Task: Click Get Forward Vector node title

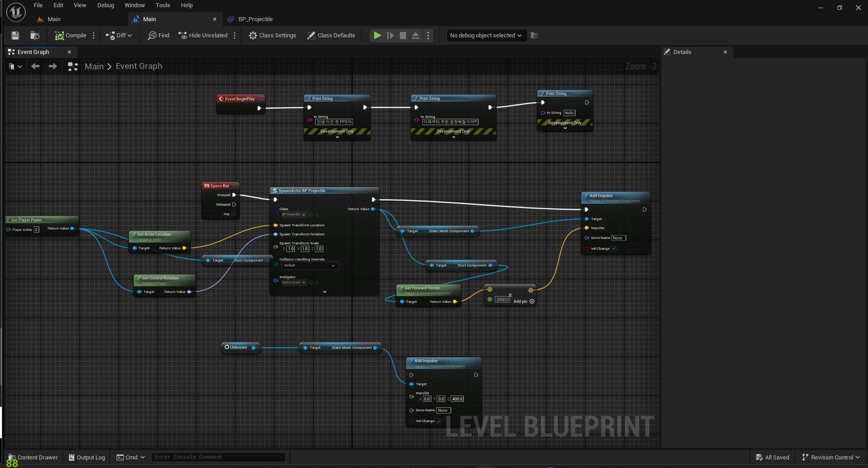Action: [x=422, y=288]
